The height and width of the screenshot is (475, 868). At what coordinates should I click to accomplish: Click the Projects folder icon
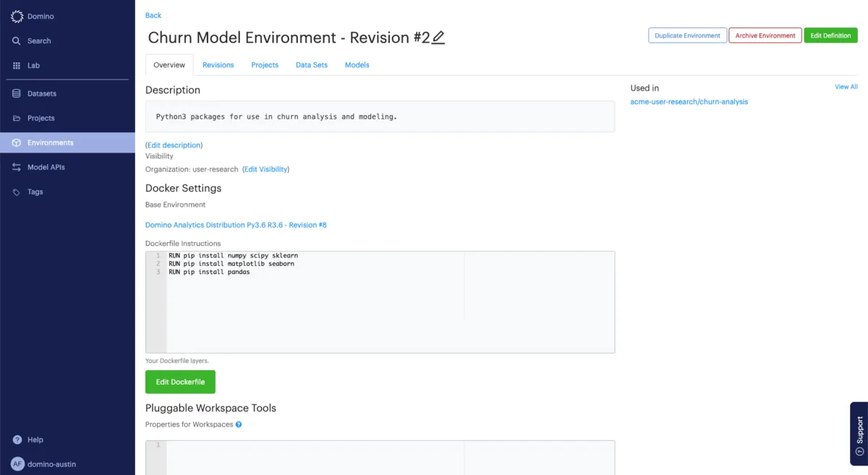click(x=17, y=119)
